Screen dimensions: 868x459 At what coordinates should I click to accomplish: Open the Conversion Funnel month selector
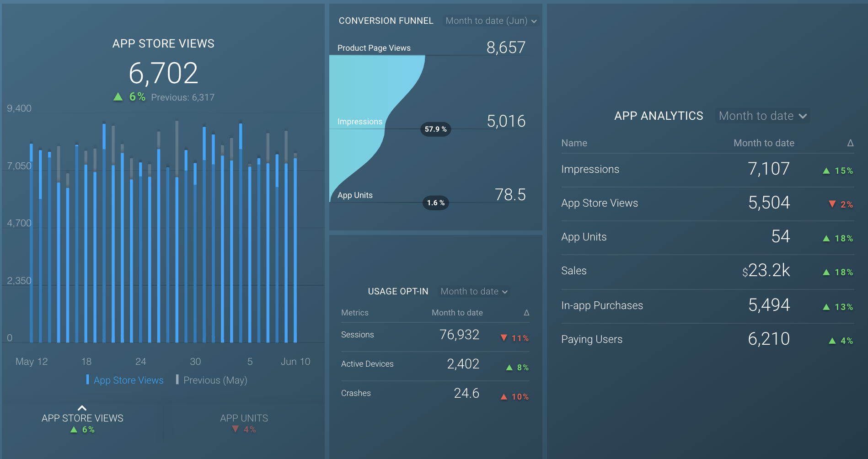tap(491, 21)
